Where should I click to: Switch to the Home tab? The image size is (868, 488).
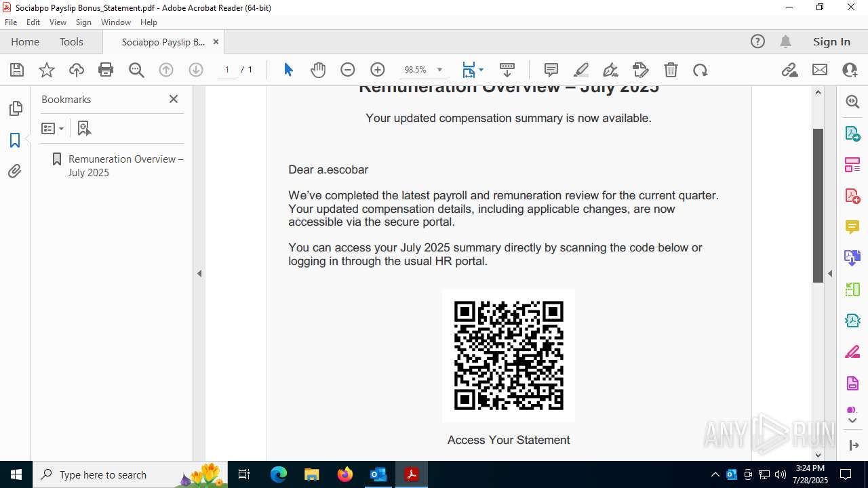(x=25, y=41)
